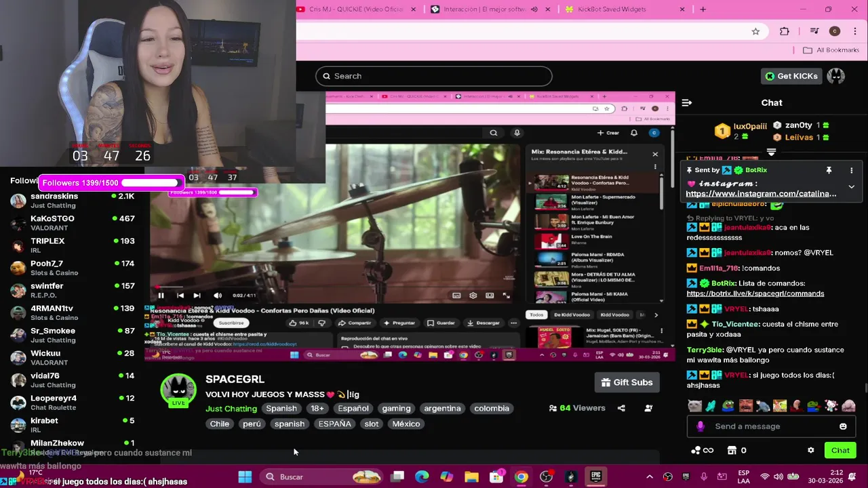Image resolution: width=868 pixels, height=488 pixels.
Task: Unpin the pinned BotRix message
Action: [x=829, y=170]
